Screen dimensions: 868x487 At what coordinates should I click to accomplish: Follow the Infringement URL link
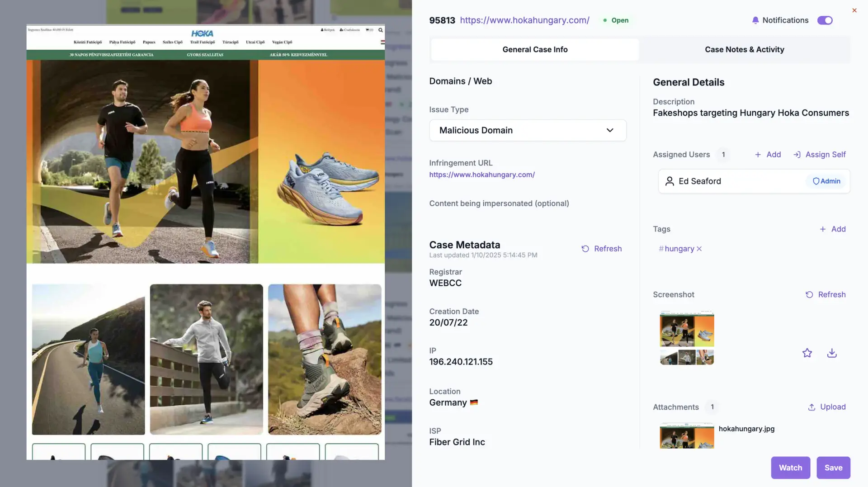pos(482,175)
